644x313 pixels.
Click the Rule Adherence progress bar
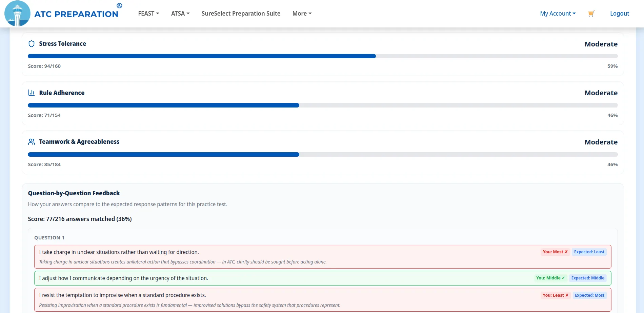click(x=323, y=105)
